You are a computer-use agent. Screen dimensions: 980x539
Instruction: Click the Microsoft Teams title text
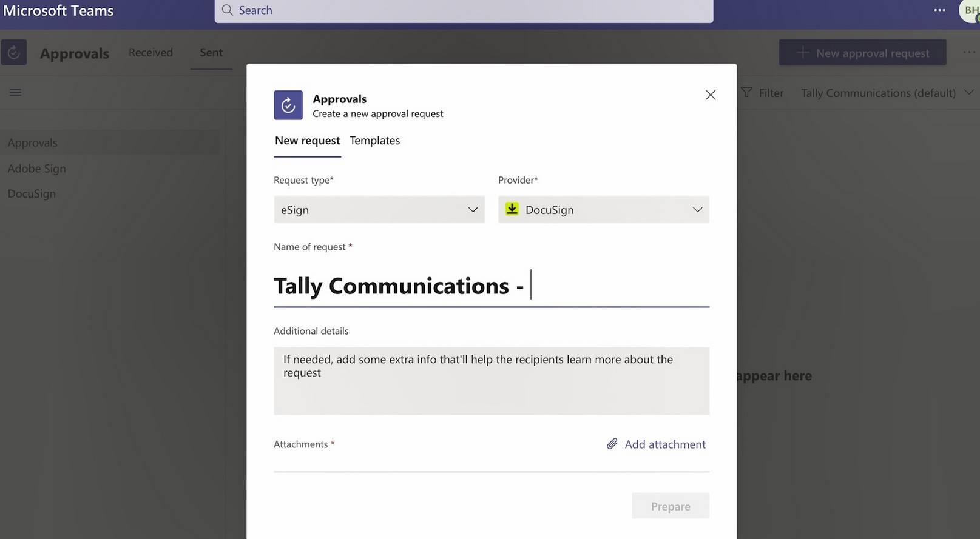click(58, 10)
